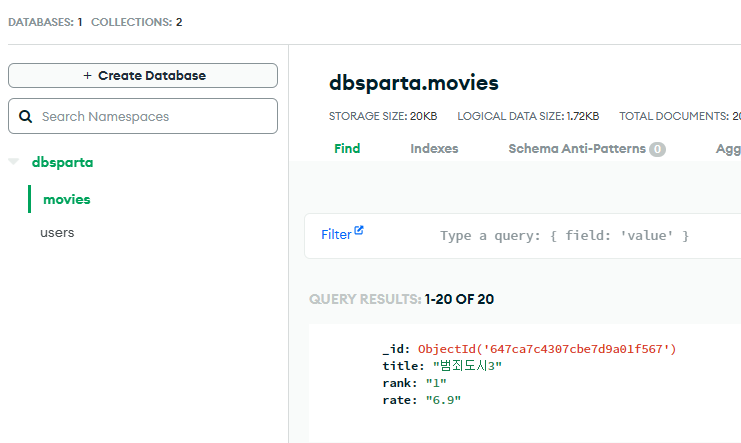Click the STORAGE SIZE: 20KB stat
Screen dimensions: 741x443
pyautogui.click(x=383, y=116)
